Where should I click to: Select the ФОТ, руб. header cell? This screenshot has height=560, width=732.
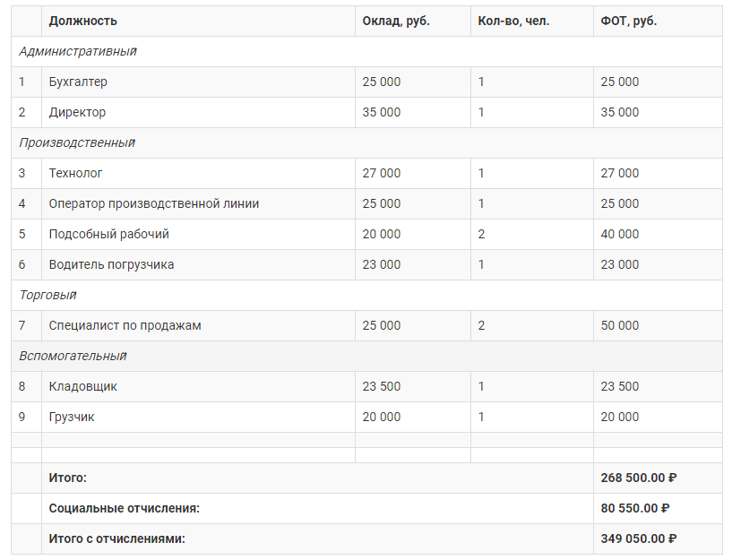[x=658, y=21]
